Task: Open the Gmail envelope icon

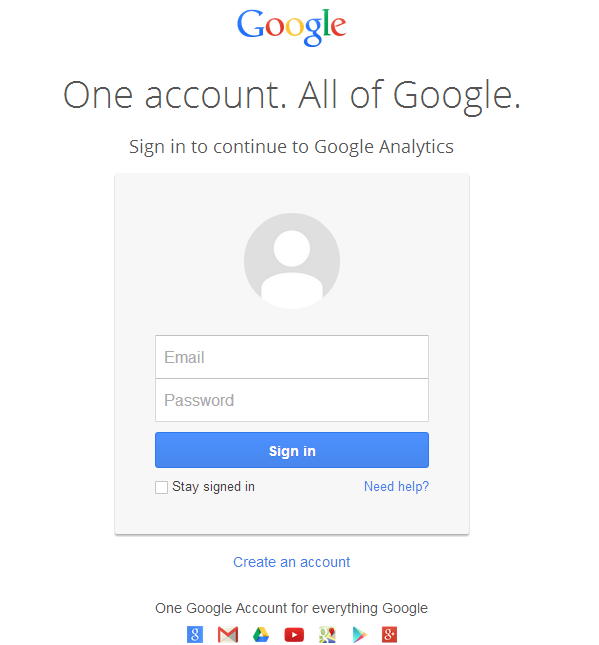Action: (x=228, y=634)
